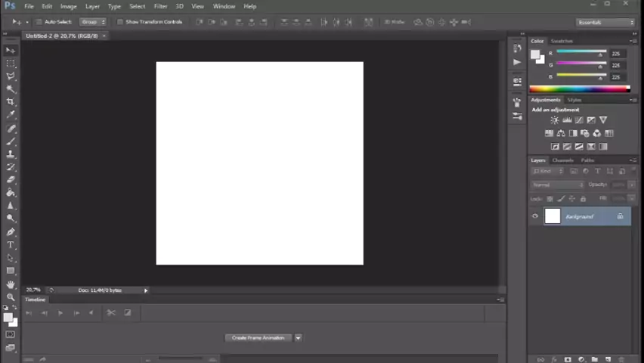Switch to the Channels tab
Viewport: 644px width, 363px height.
(562, 160)
